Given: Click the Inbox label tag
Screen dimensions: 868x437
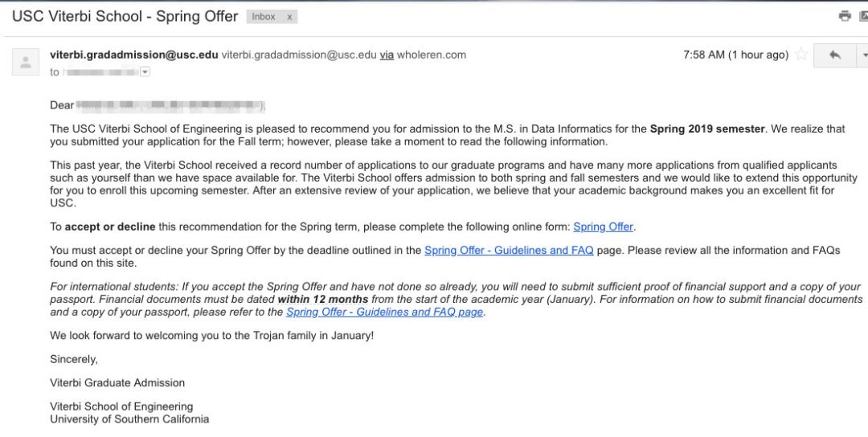Looking at the screenshot, I should click(x=263, y=17).
